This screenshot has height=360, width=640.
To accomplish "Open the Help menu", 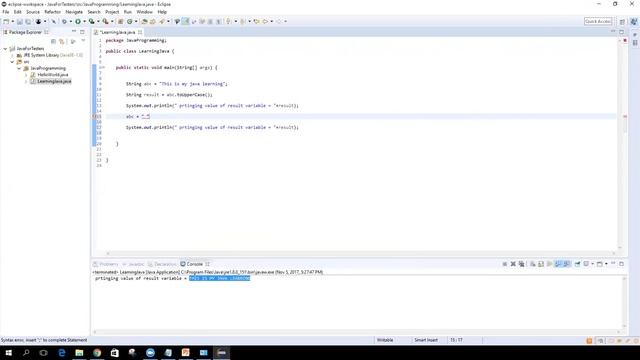I will coord(162,12).
